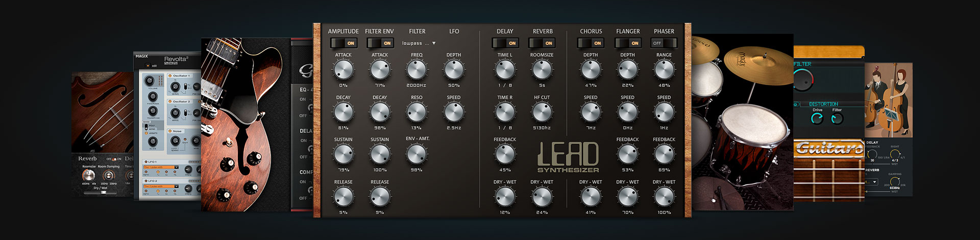Image resolution: width=980 pixels, height=240 pixels.
Task: Toggle Reverb OFF/ON switch in violin panel
Action: click(x=114, y=159)
